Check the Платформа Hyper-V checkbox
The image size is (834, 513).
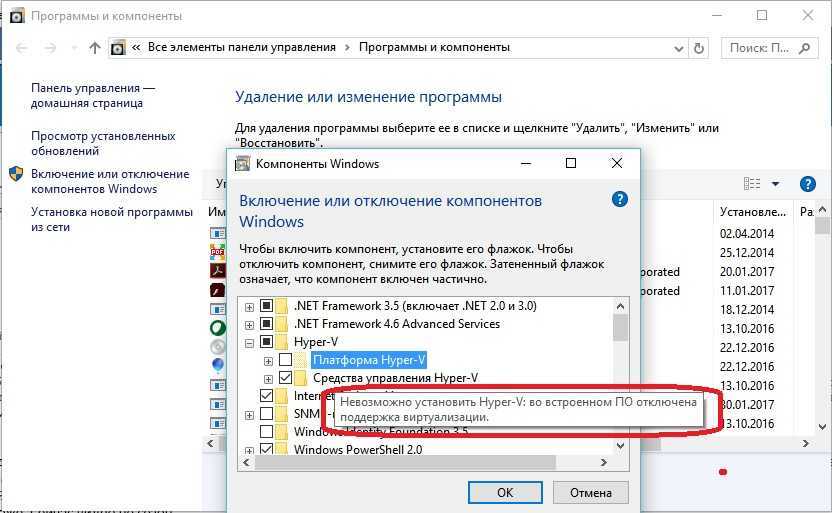[286, 360]
